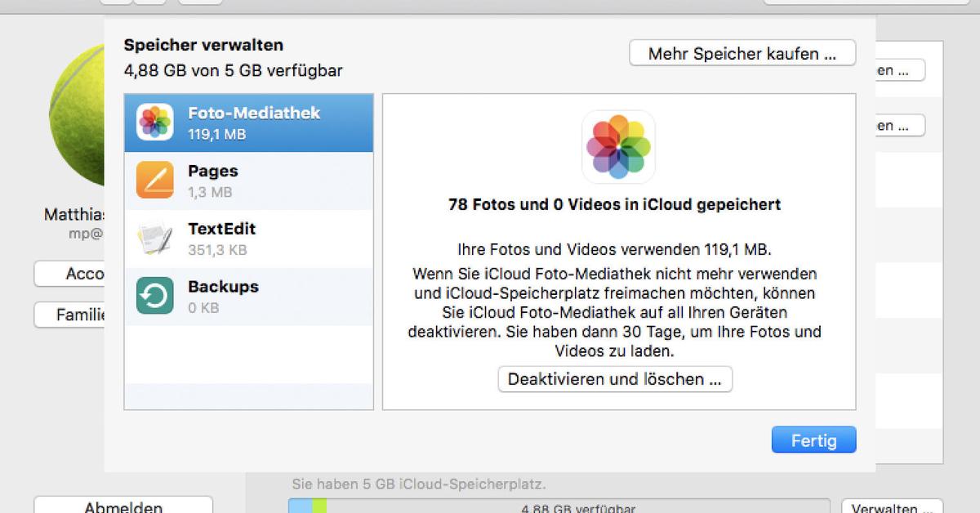Click the 119,1 MB size under Foto-Mediathek
This screenshot has width=980, height=513.
(216, 134)
